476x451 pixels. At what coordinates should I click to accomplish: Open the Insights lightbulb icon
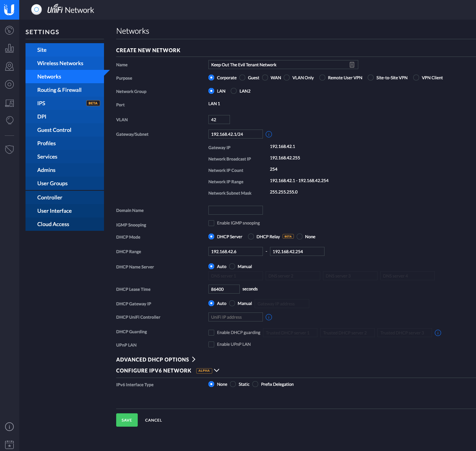coord(9,120)
